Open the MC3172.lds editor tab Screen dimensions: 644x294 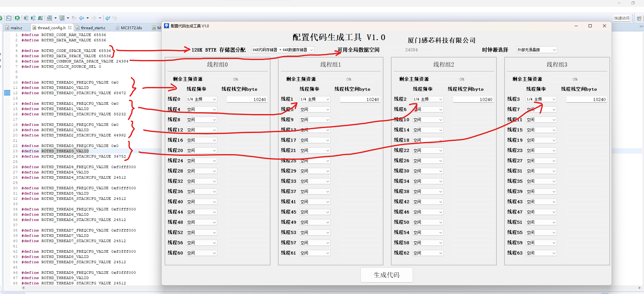pos(131,28)
